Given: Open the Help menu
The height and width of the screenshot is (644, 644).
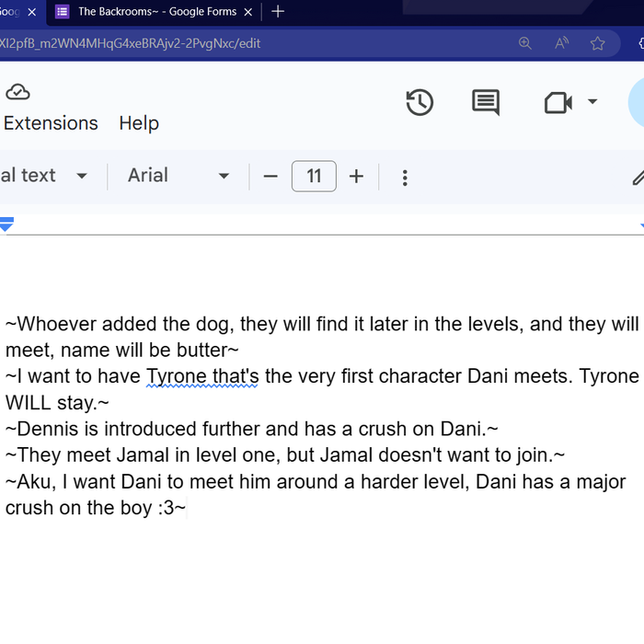Looking at the screenshot, I should tap(139, 123).
